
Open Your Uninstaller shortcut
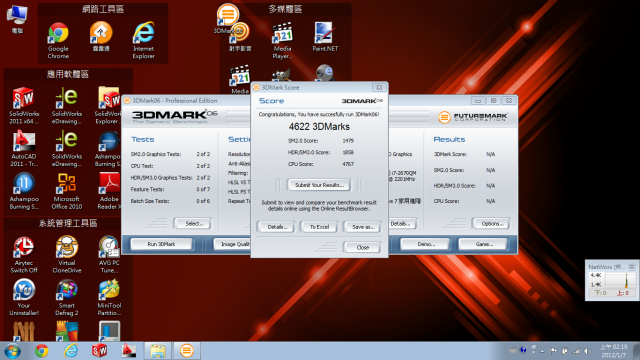pyautogui.click(x=24, y=298)
